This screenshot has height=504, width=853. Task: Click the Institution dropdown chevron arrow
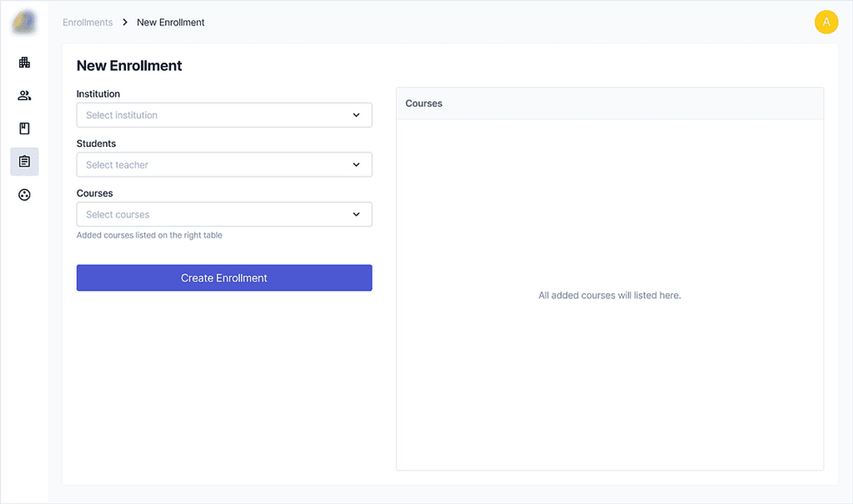click(356, 115)
